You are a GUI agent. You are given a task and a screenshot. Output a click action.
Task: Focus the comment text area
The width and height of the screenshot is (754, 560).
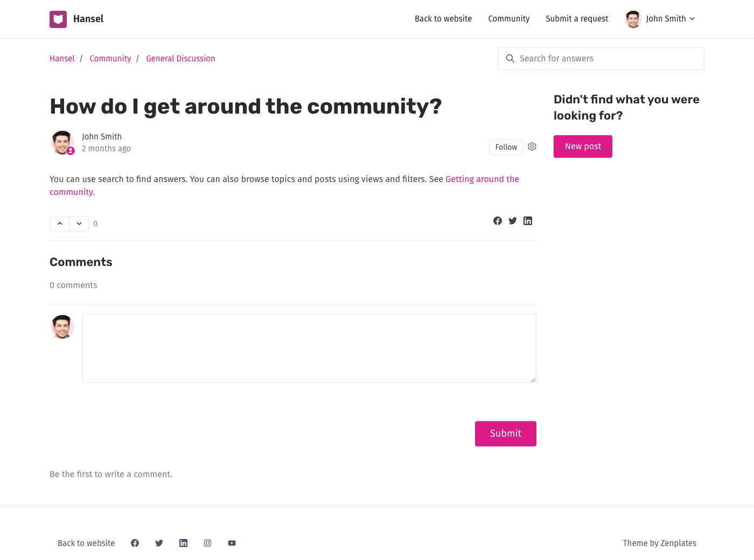pos(309,348)
